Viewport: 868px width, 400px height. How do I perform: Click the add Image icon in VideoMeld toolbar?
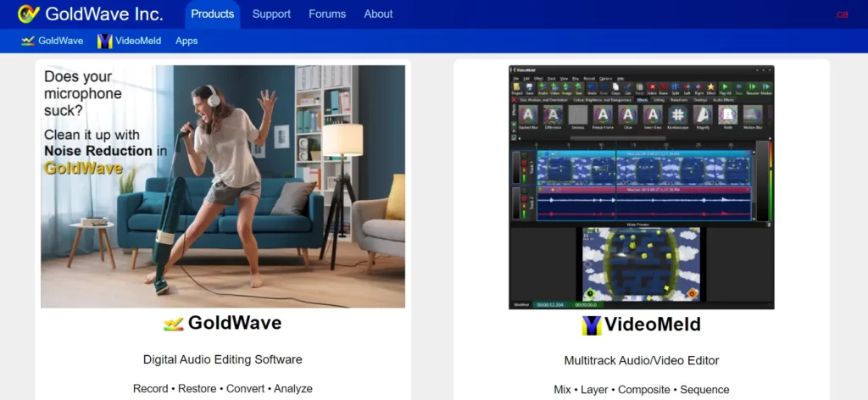click(566, 88)
